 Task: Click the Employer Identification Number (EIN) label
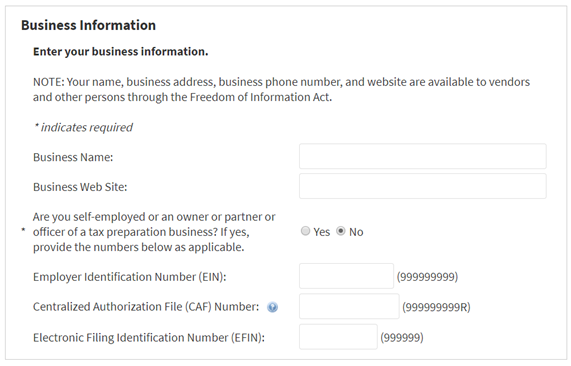129,277
